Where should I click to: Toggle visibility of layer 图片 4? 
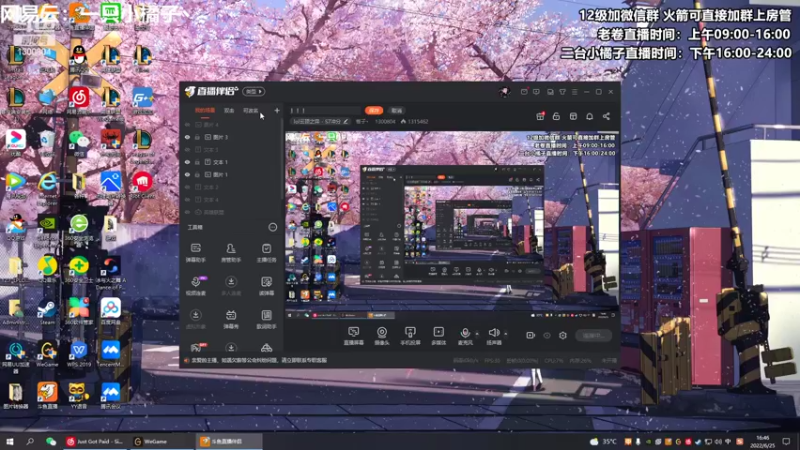click(x=187, y=124)
